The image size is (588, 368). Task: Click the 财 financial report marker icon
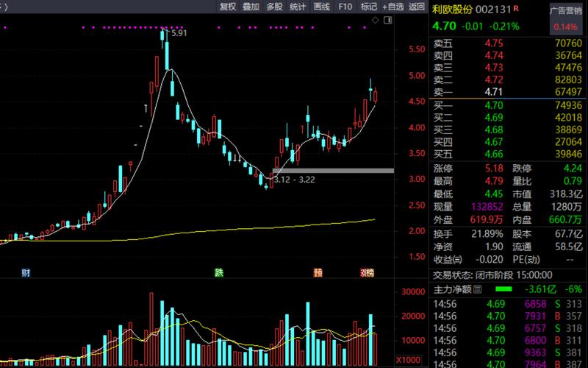point(26,272)
